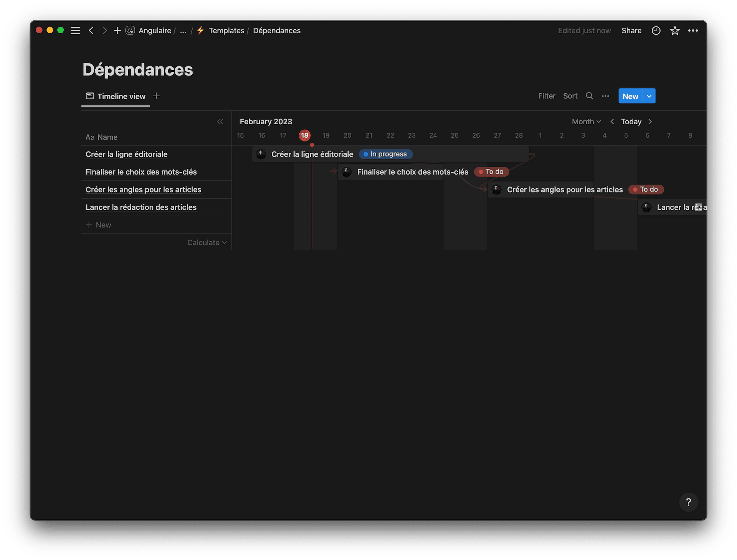Add a new view with plus

click(x=156, y=96)
